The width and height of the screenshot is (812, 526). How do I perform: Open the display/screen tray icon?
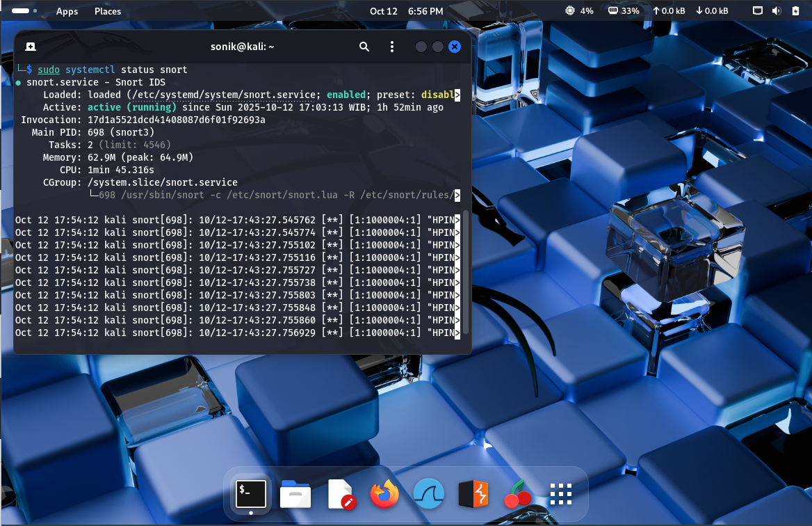[x=758, y=10]
